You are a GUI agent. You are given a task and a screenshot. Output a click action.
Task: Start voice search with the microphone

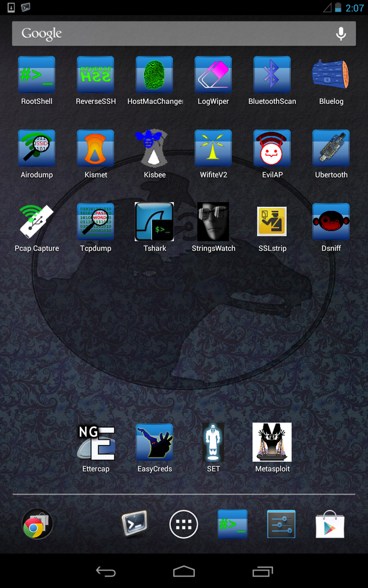pyautogui.click(x=341, y=34)
